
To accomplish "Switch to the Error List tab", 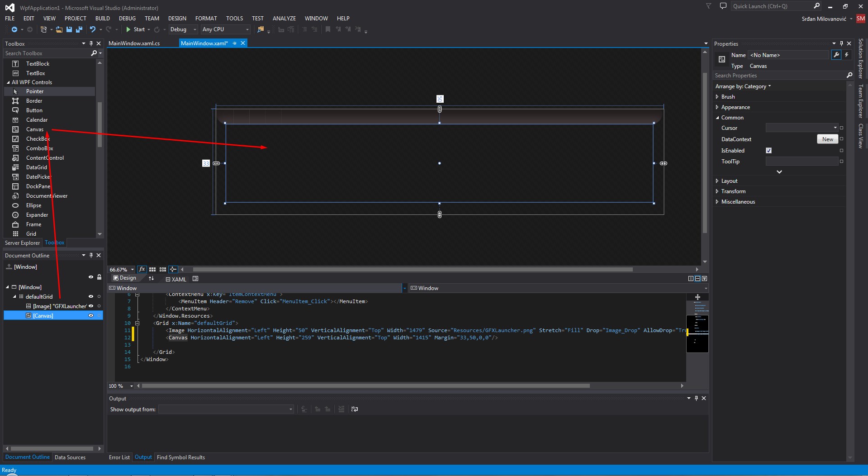I will [x=119, y=457].
